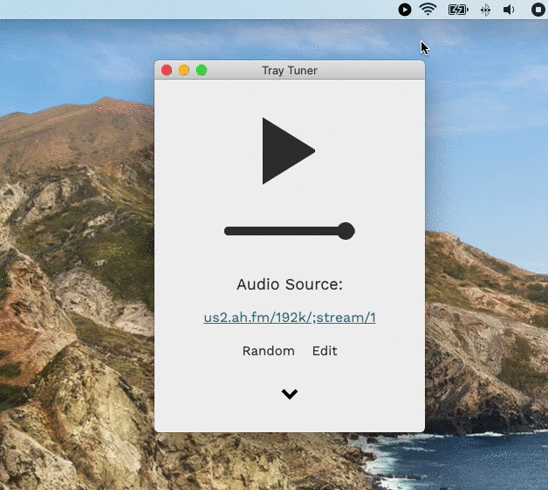Open the us2.ah.fm/192k/;stream/1 link
The image size is (548, 490).
click(x=289, y=317)
